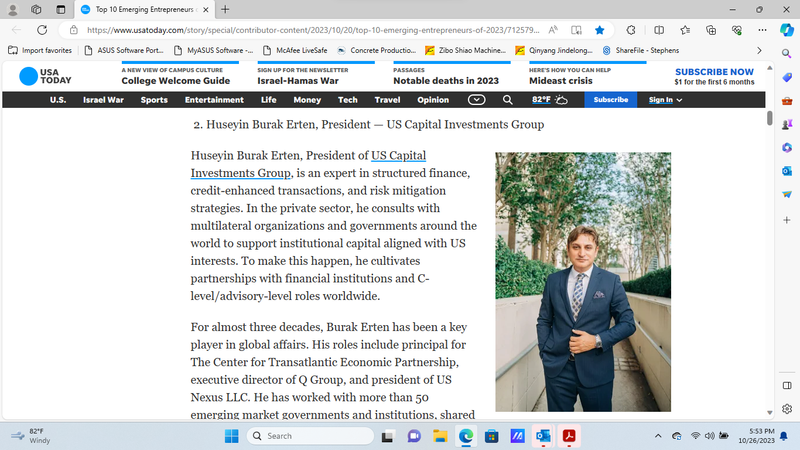
Task: Open the Favorites list icon
Action: coord(685,30)
